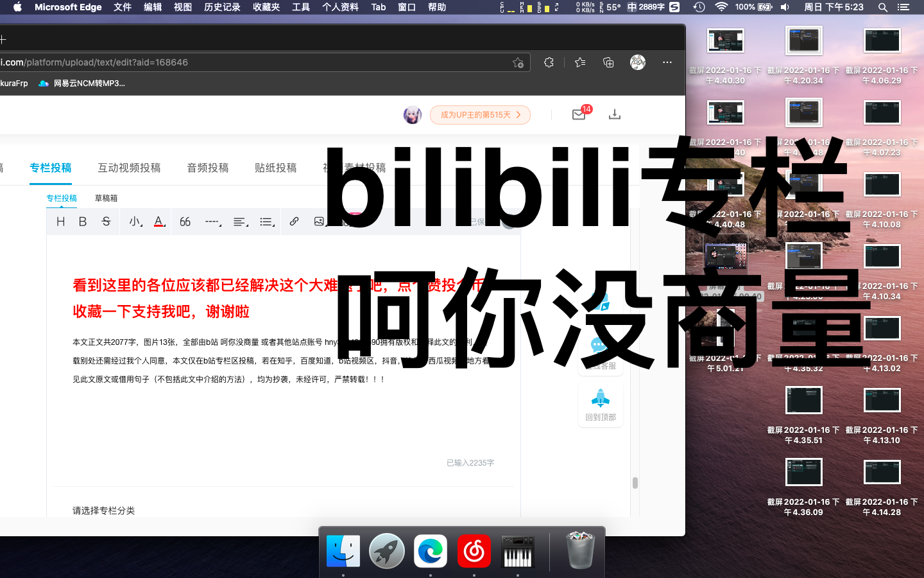Open text alignment dropdown
This screenshot has height=578, width=924.
(241, 222)
